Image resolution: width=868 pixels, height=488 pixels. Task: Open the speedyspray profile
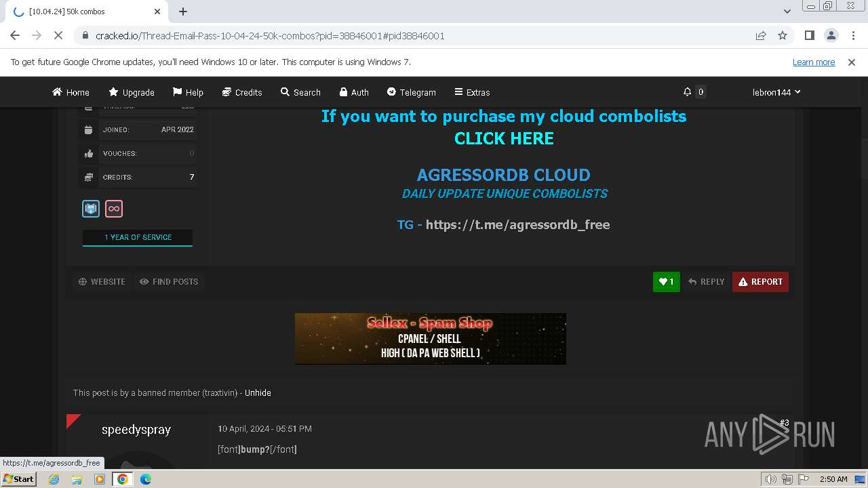(136, 430)
